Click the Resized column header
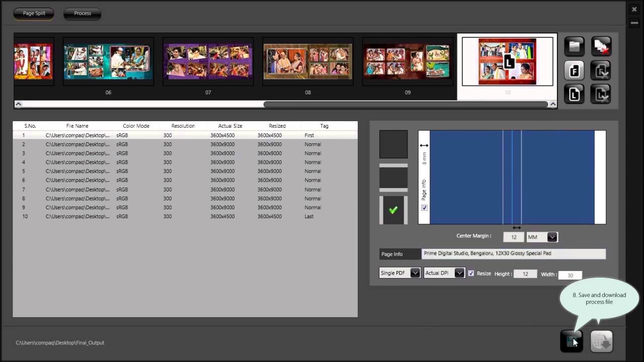The width and height of the screenshot is (644, 362). (277, 126)
